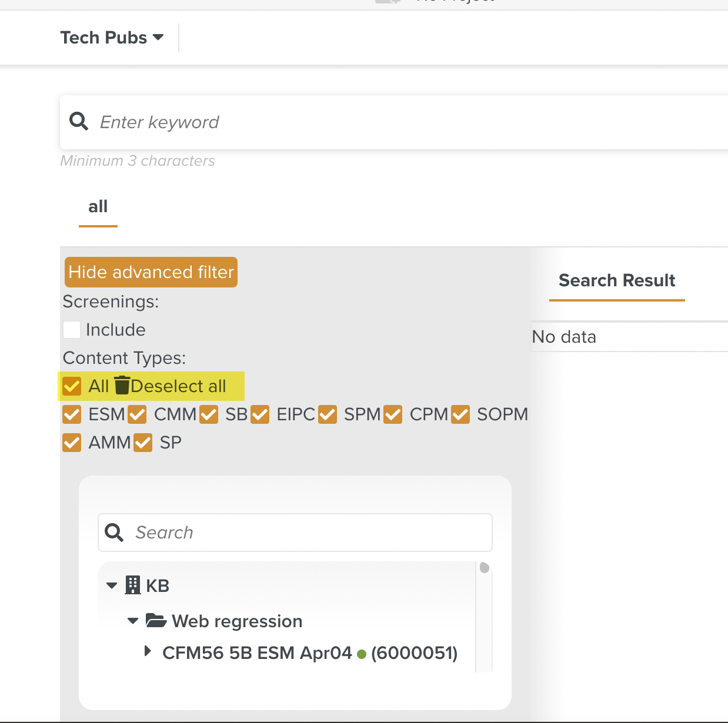
Task: Uncheck the All content types checkbox
Action: (72, 386)
